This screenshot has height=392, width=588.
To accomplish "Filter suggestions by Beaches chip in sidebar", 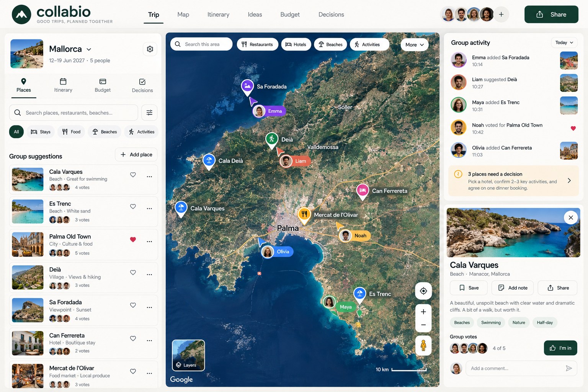I will click(x=105, y=132).
